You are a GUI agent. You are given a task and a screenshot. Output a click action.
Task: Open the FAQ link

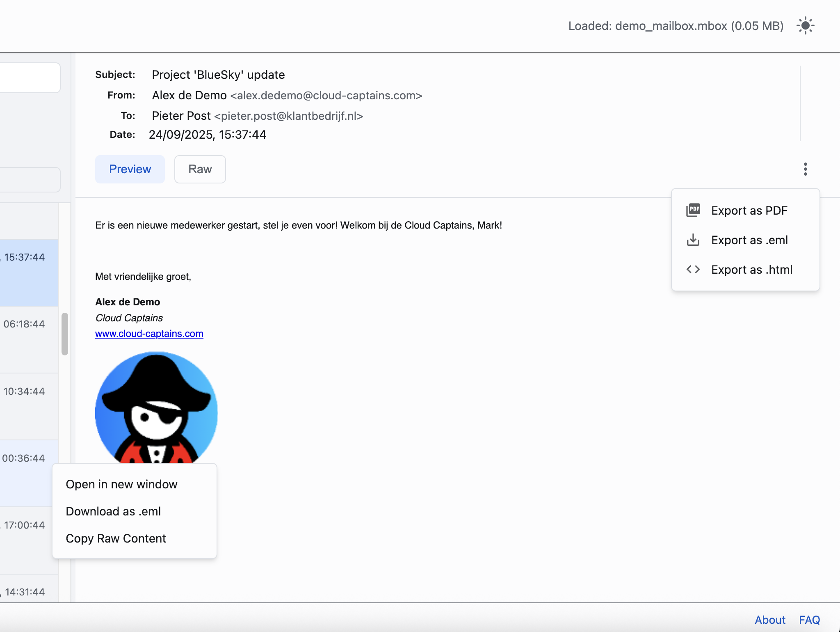click(809, 620)
